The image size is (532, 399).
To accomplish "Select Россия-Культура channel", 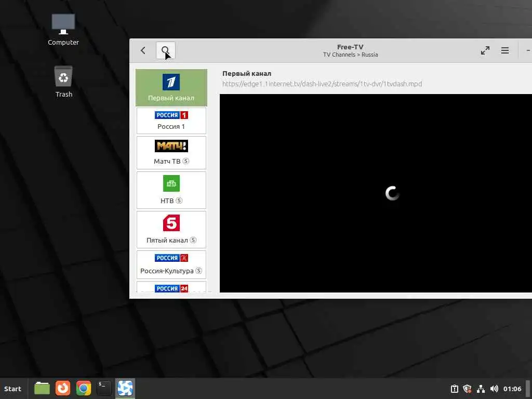I will [171, 264].
